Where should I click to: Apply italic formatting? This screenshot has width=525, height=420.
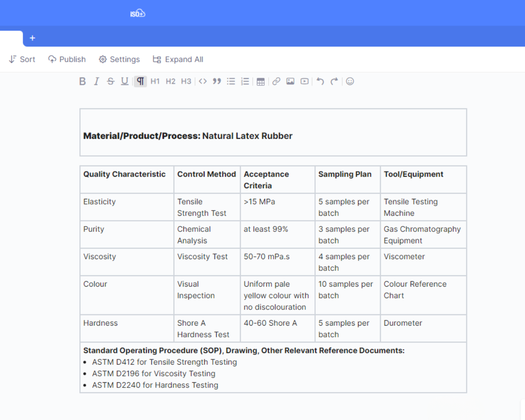point(96,81)
